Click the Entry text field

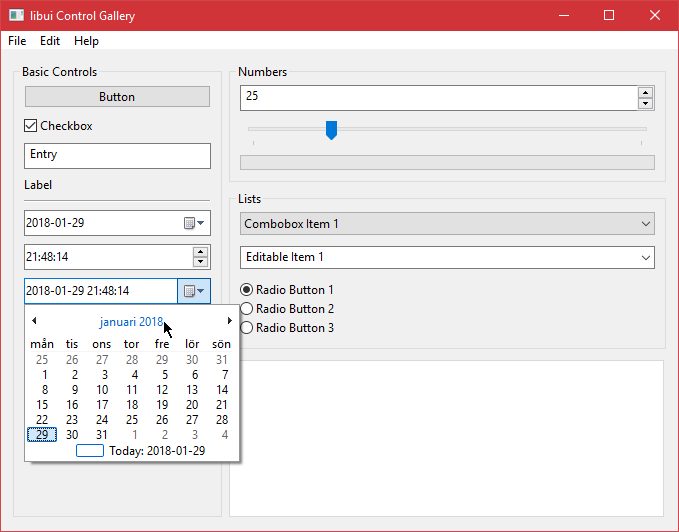(117, 155)
